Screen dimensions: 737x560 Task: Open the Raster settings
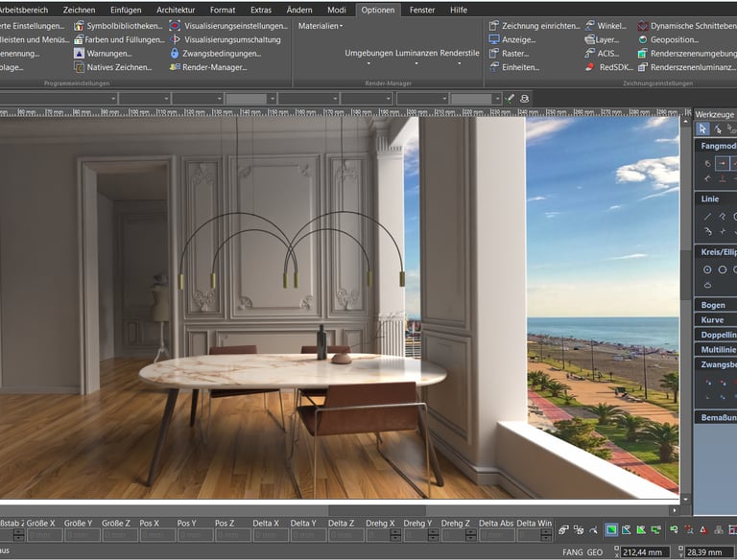(x=509, y=54)
